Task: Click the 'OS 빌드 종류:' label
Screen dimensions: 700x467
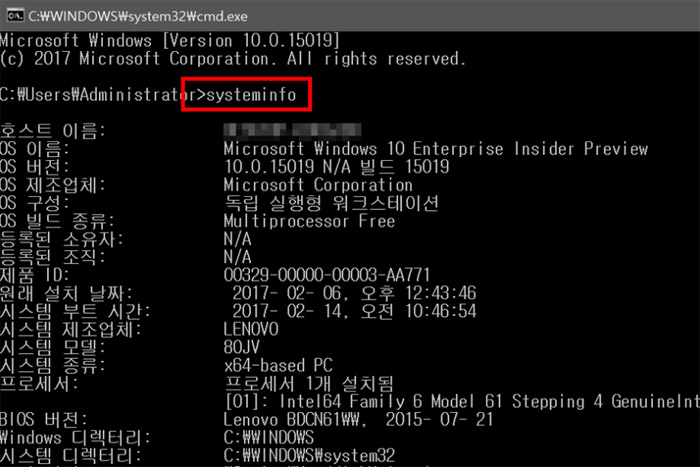Action: coord(57,221)
